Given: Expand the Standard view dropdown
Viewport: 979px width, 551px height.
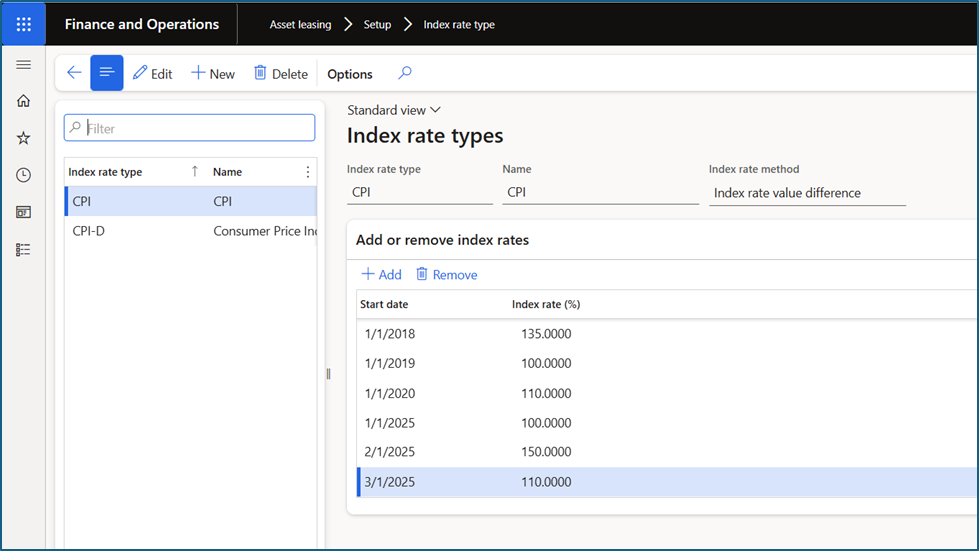Looking at the screenshot, I should coord(394,110).
